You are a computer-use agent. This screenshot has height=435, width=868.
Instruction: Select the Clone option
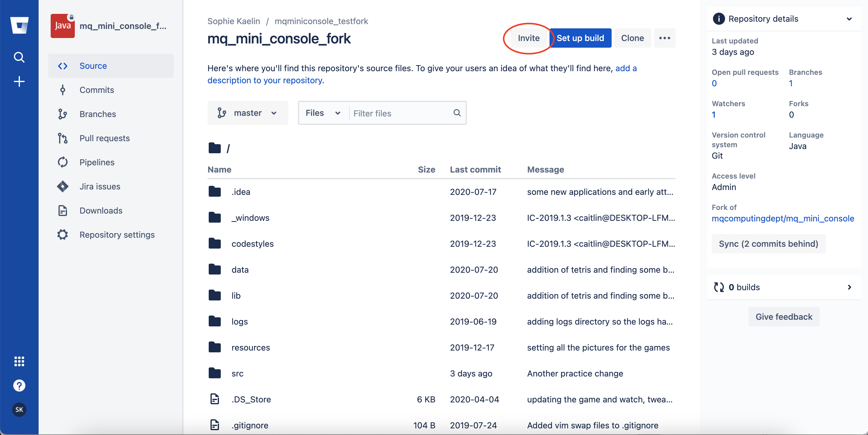pos(633,38)
